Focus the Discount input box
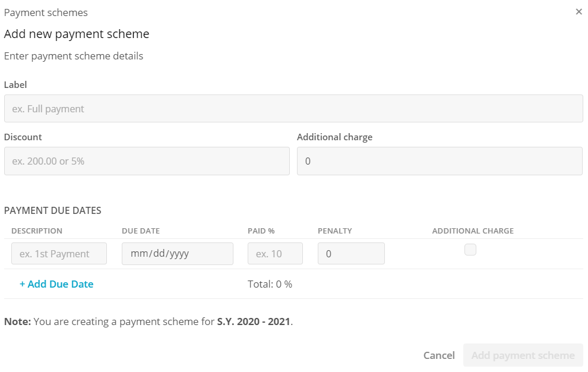 tap(147, 161)
